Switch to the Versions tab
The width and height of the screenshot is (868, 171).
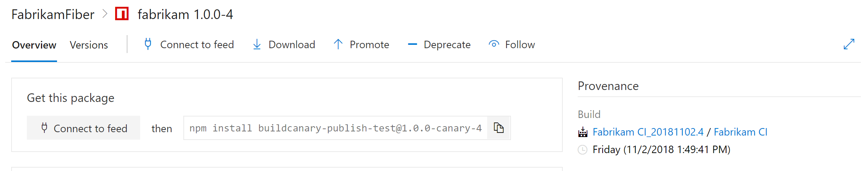click(89, 45)
